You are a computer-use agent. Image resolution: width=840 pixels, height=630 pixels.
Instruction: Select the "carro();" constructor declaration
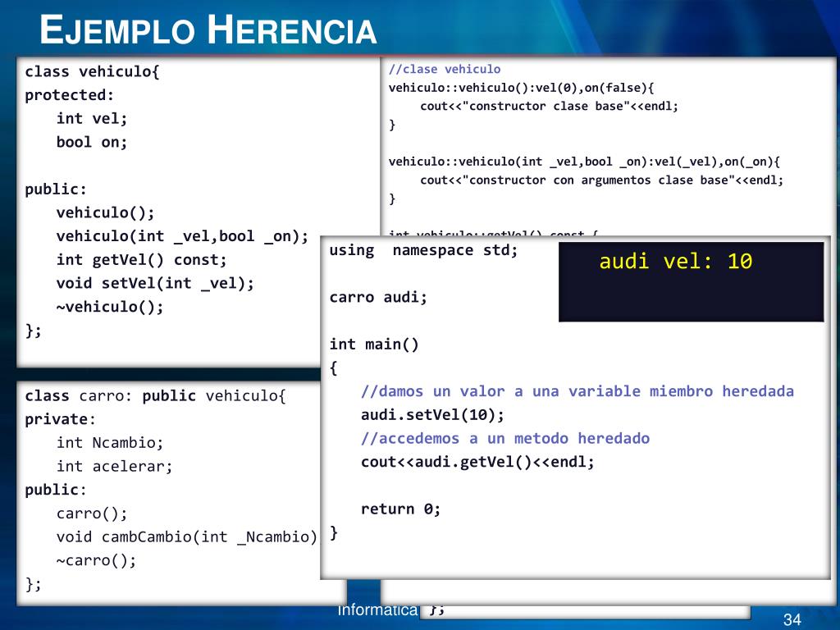[x=92, y=514]
